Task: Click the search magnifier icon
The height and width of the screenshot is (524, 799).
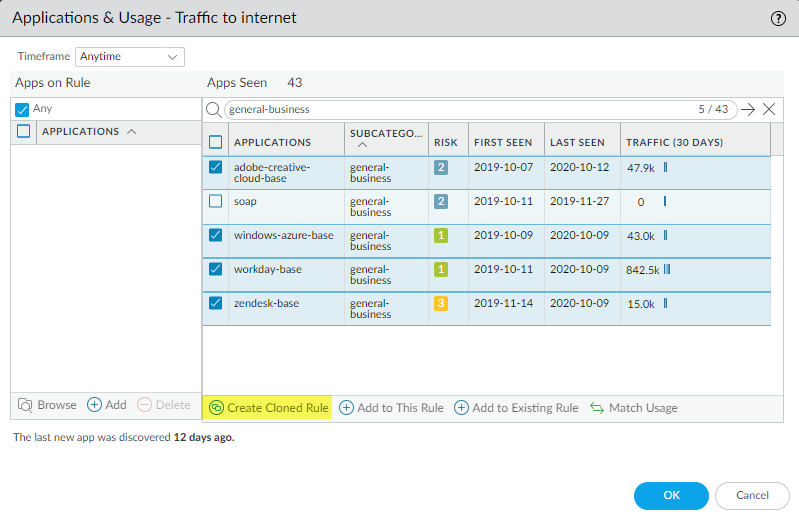Action: point(213,109)
